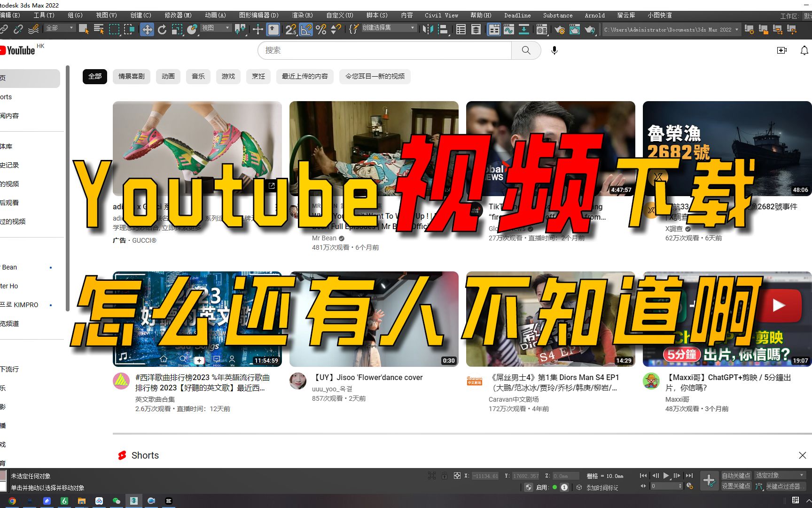Open 选定对象 key target dropdown
Viewport: 812px width, 508px height.
pos(780,475)
